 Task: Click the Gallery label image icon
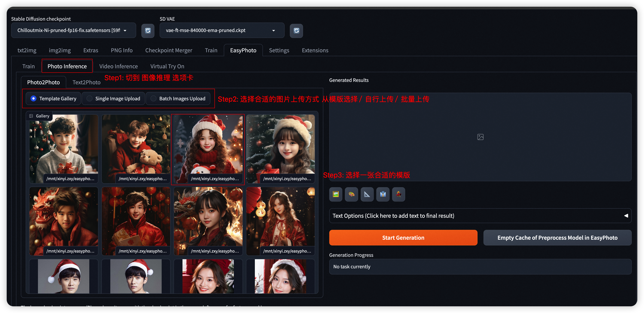pos(31,116)
